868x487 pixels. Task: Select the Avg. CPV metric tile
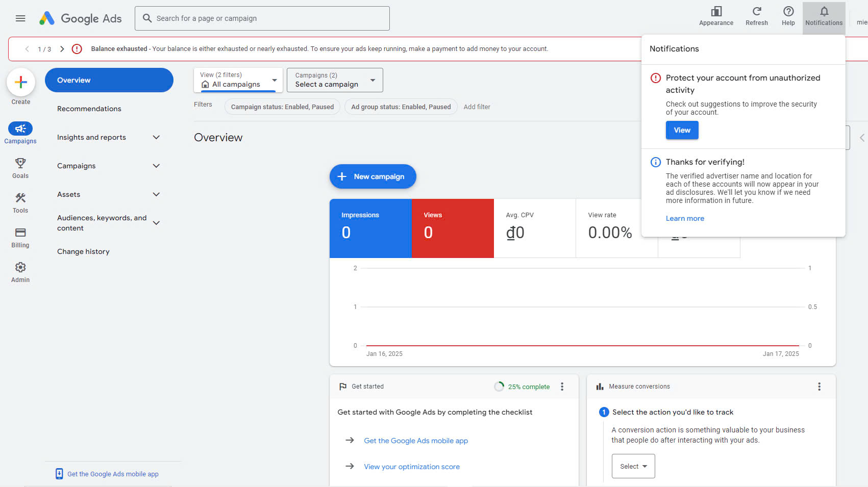click(x=535, y=228)
